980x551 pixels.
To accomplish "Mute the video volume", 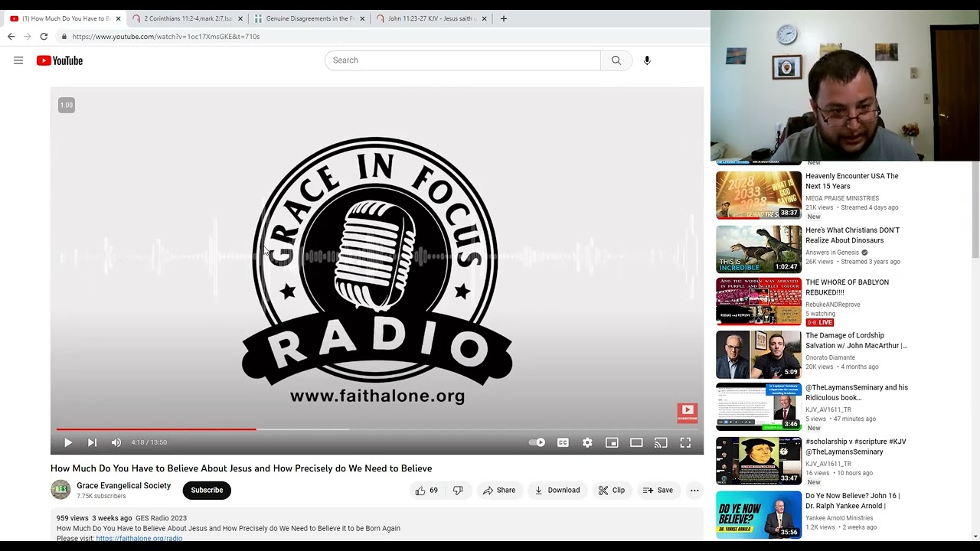I will tap(116, 442).
